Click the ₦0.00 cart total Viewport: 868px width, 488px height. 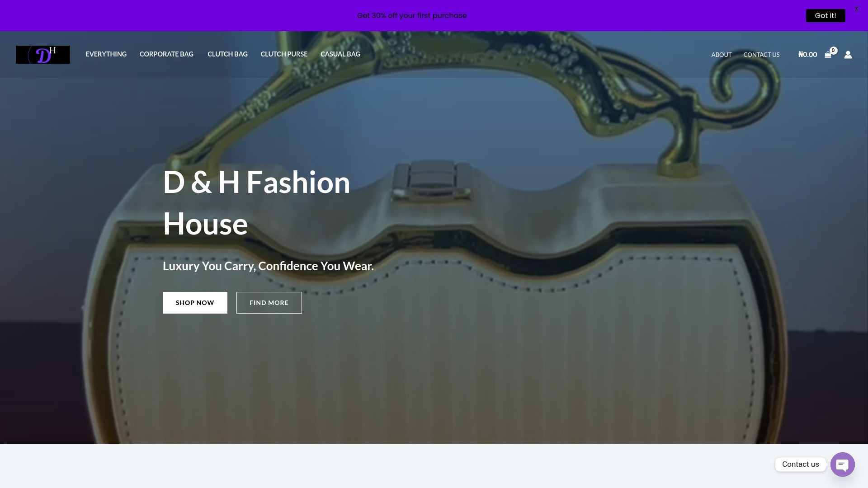807,55
